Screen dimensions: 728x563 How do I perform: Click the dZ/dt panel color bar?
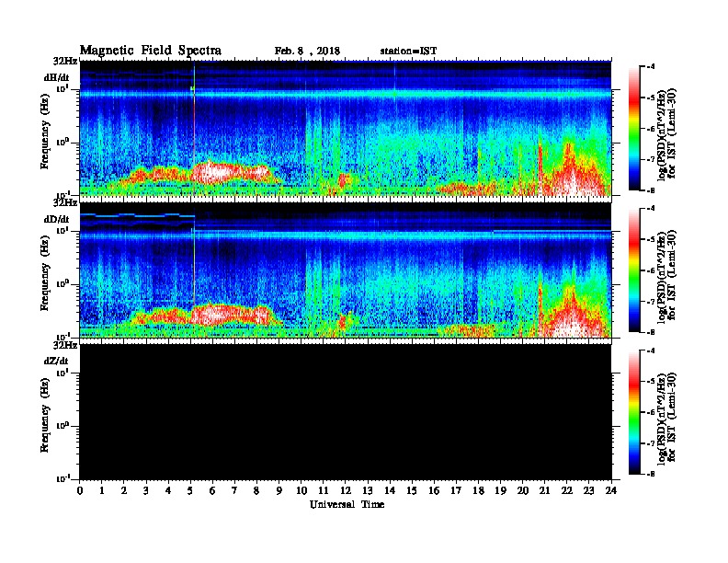pos(633,412)
